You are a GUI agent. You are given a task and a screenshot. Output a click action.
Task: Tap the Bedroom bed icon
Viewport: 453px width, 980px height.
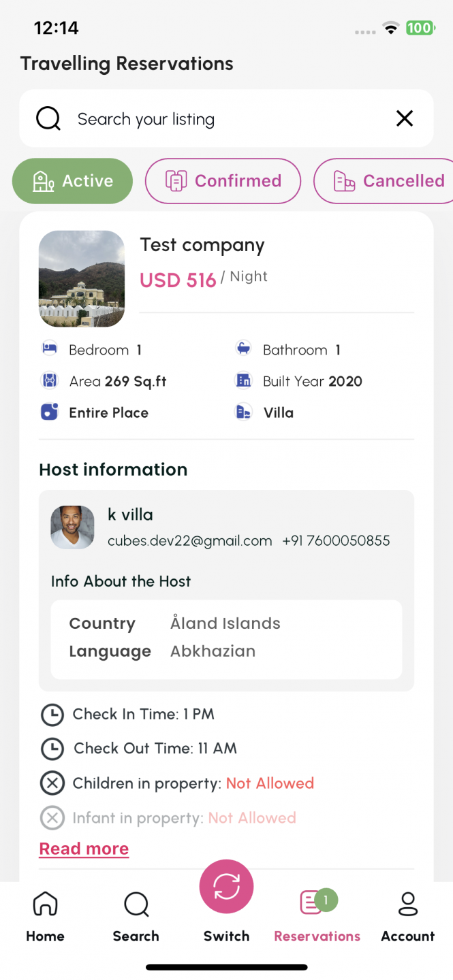tap(49, 349)
